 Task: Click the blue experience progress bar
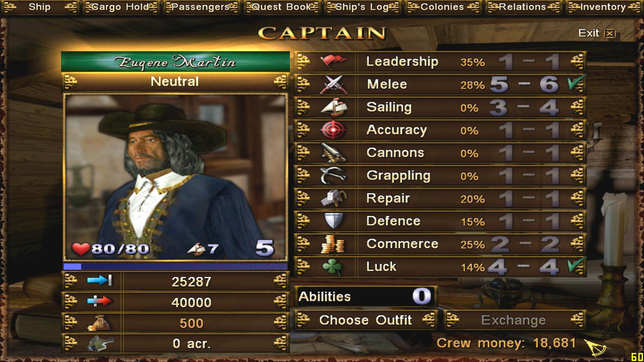click(x=175, y=266)
